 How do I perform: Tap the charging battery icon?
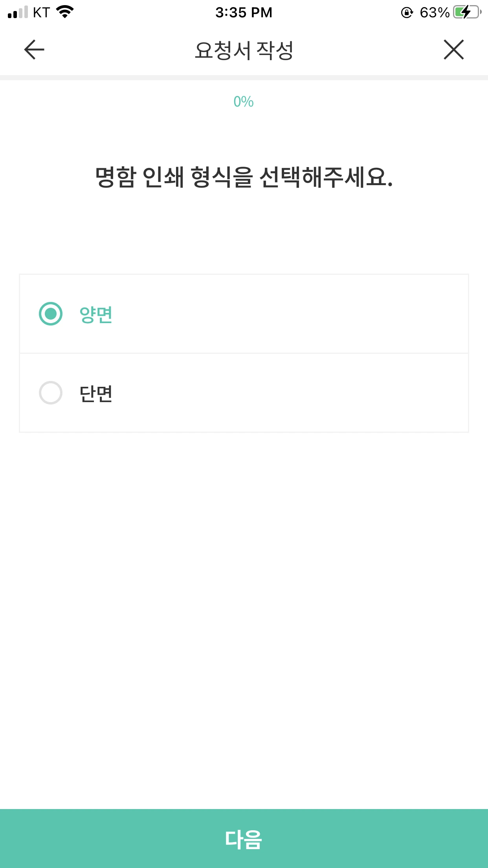pyautogui.click(x=467, y=12)
